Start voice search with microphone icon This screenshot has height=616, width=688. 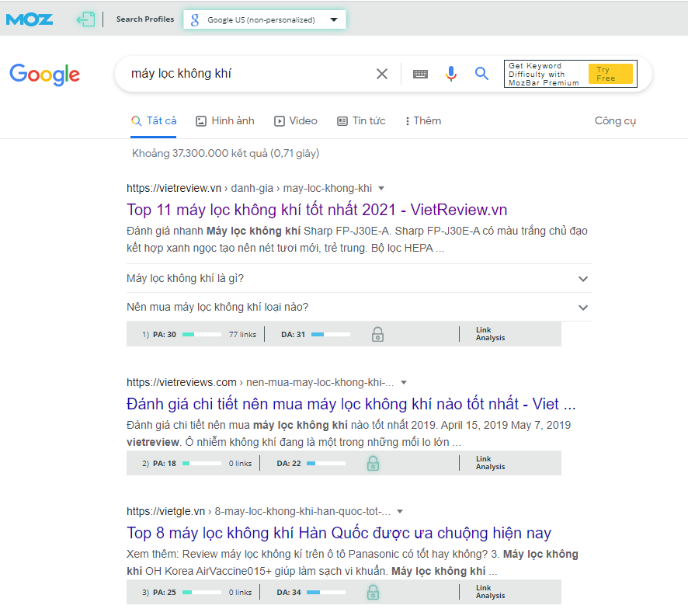tap(451, 74)
